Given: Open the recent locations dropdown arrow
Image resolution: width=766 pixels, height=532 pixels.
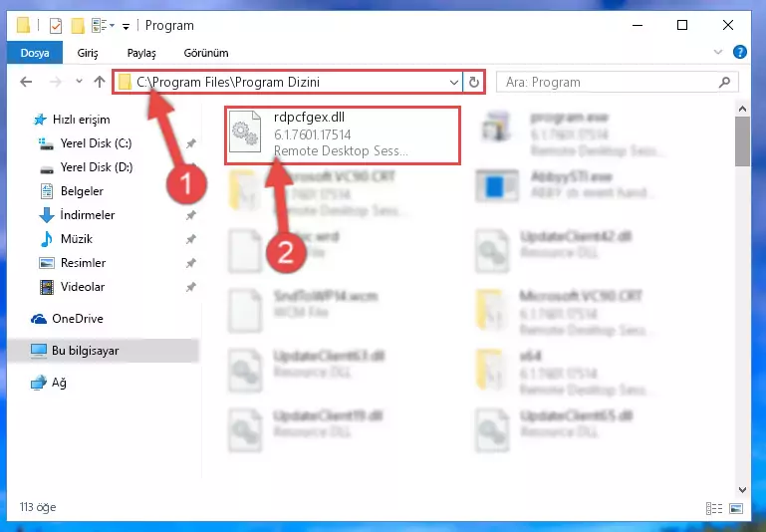Looking at the screenshot, I should click(x=79, y=82).
